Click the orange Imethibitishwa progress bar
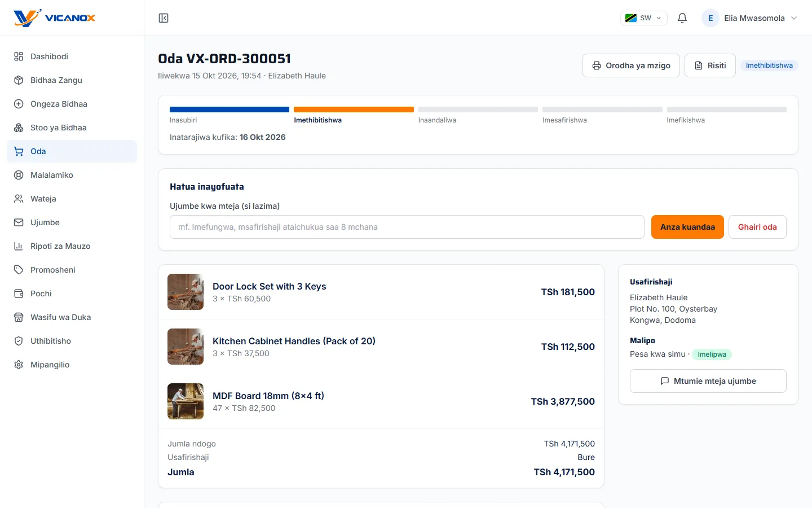Screen dimensions: 812x508 [354, 110]
